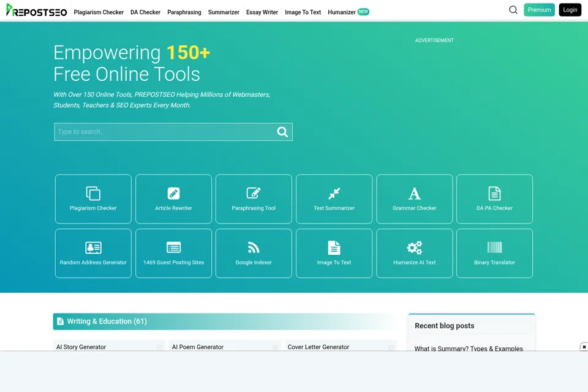Click the Article Rewriter pencil icon

coord(173,193)
